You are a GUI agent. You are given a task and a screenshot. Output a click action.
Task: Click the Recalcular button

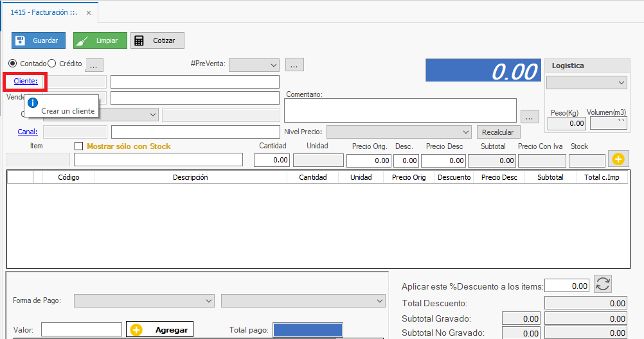pyautogui.click(x=498, y=132)
